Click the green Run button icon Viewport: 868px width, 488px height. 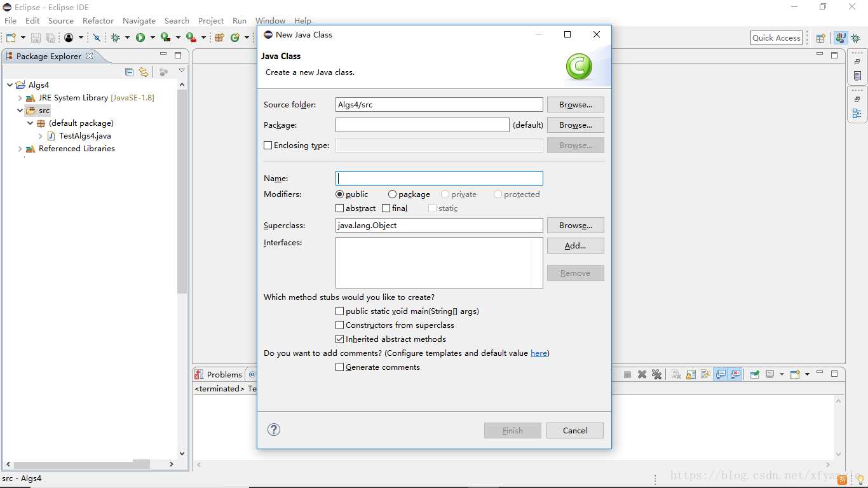click(140, 37)
